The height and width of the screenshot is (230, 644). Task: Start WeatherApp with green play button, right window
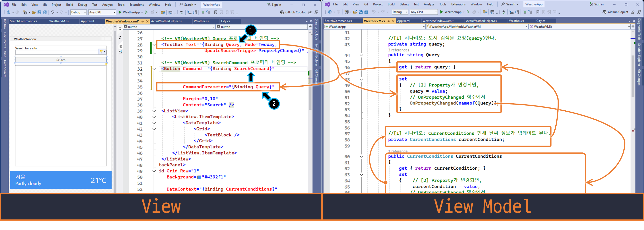click(x=442, y=12)
